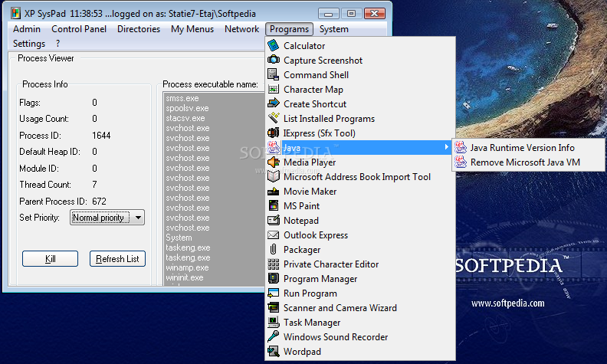This screenshot has width=607, height=364.
Task: Expand the Java submenu arrow
Action: click(x=446, y=147)
